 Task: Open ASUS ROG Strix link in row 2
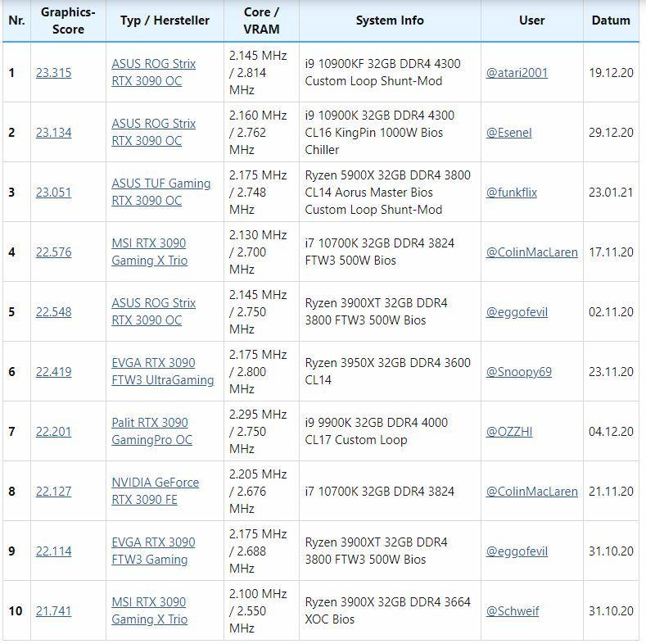(154, 133)
